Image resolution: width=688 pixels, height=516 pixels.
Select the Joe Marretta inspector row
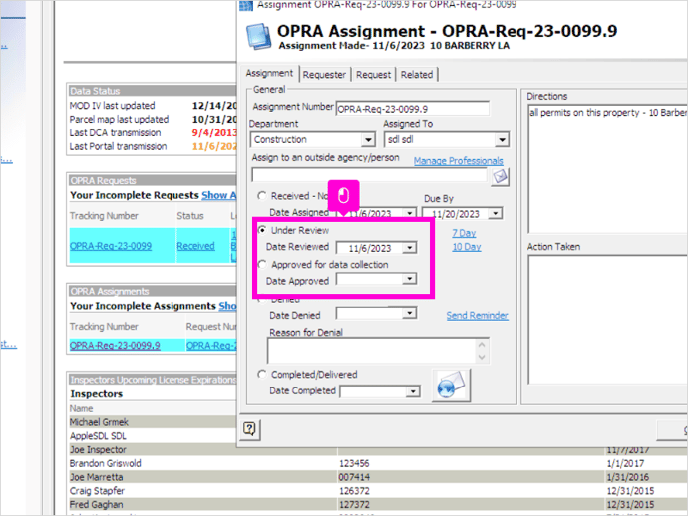(377, 477)
